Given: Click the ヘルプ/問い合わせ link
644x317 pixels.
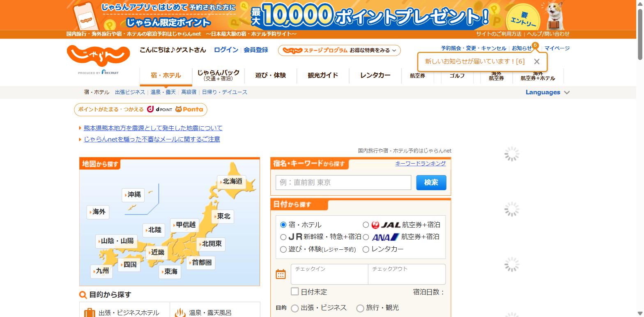Looking at the screenshot, I should click(x=548, y=34).
